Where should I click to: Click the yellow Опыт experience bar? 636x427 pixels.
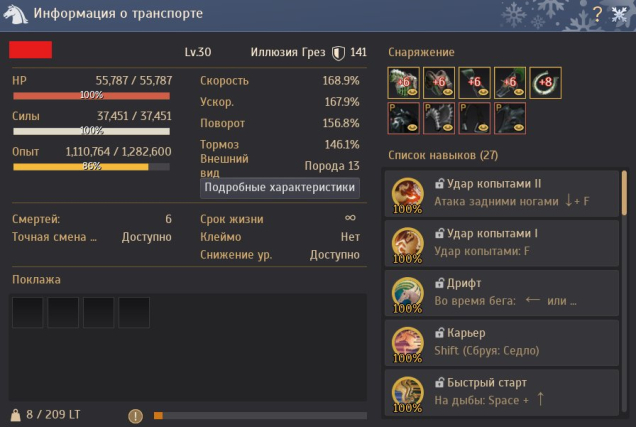[91, 167]
